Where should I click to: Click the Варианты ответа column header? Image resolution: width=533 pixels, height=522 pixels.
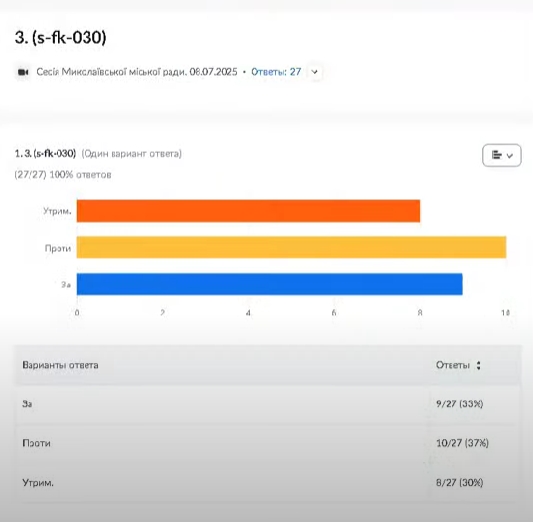[61, 365]
